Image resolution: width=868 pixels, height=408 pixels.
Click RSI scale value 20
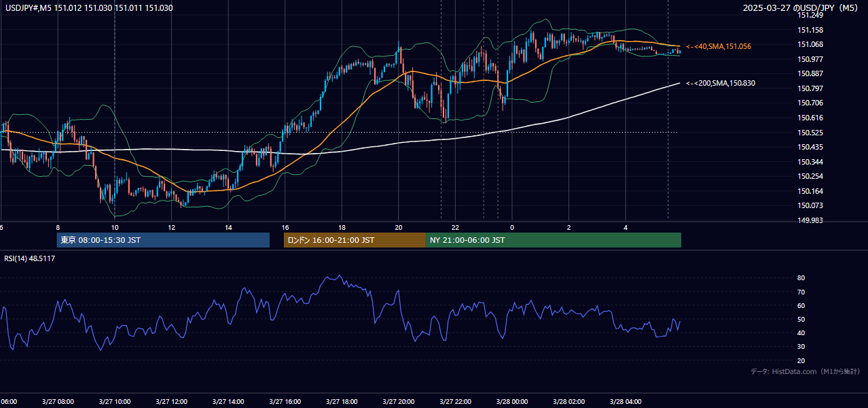coord(801,360)
